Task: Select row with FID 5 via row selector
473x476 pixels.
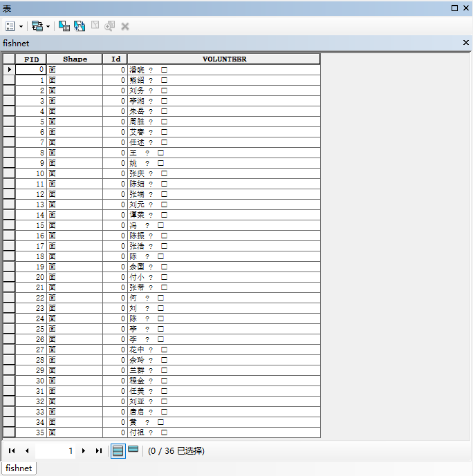Action: tap(9, 122)
